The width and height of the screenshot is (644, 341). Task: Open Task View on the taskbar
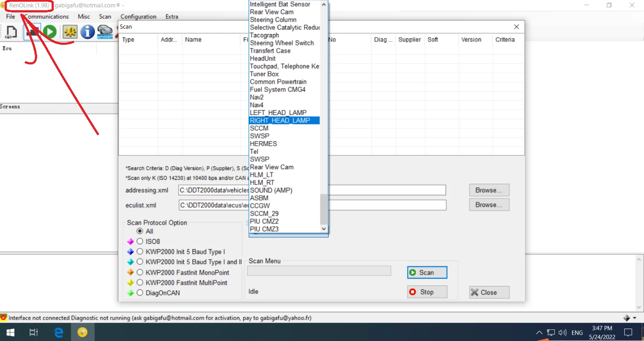point(34,332)
